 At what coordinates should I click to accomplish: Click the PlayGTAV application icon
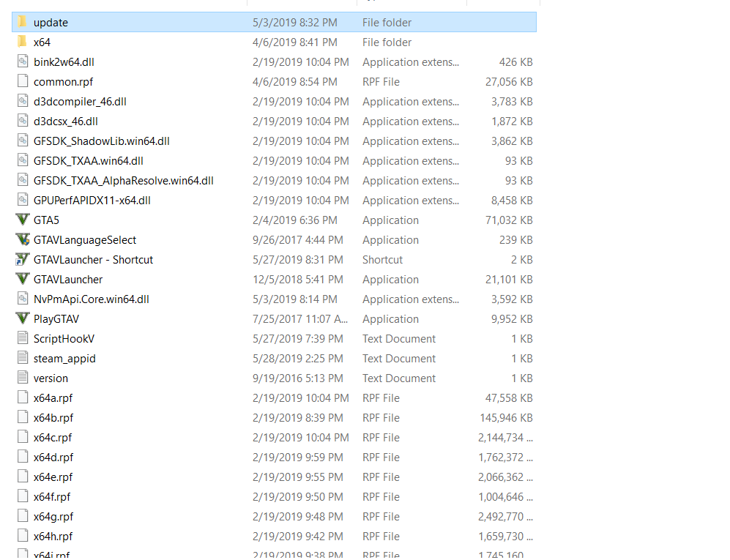(x=23, y=319)
